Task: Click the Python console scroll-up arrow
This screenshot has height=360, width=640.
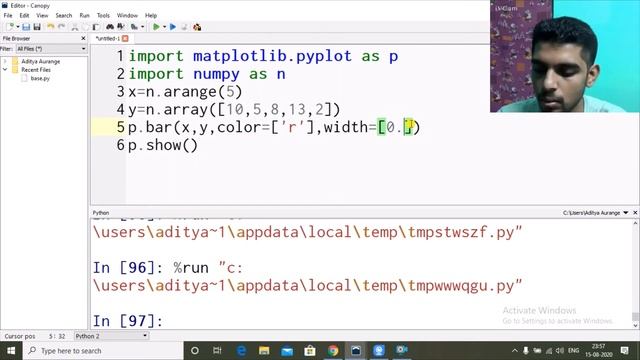Action: tap(635, 223)
